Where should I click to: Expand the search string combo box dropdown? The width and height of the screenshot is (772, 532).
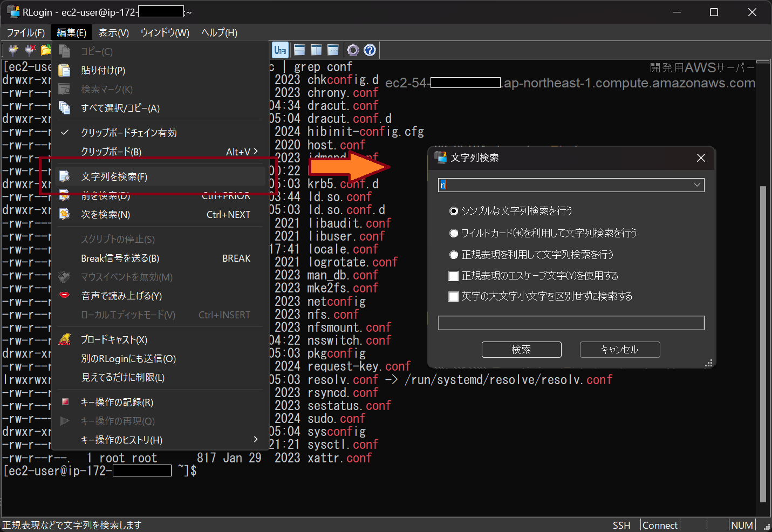pos(697,185)
